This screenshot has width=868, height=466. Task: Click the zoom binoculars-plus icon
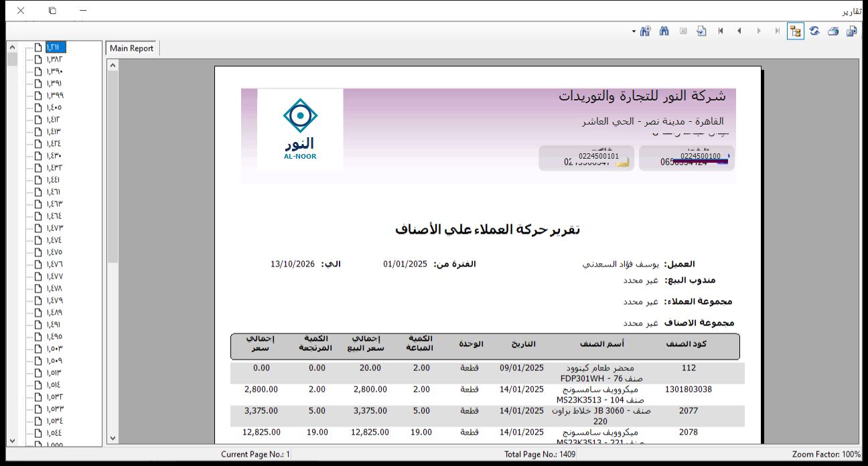pyautogui.click(x=646, y=31)
